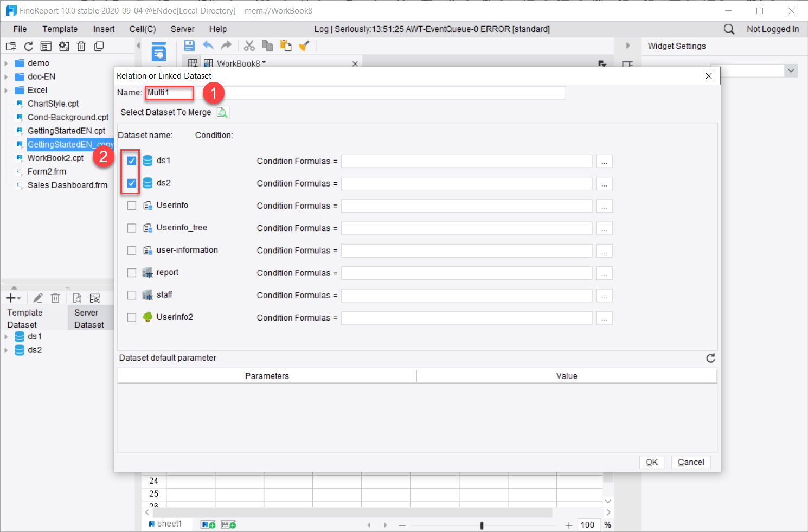This screenshot has width=808, height=532.
Task: Click the Refresh icon in top toolbar
Action: (28, 46)
